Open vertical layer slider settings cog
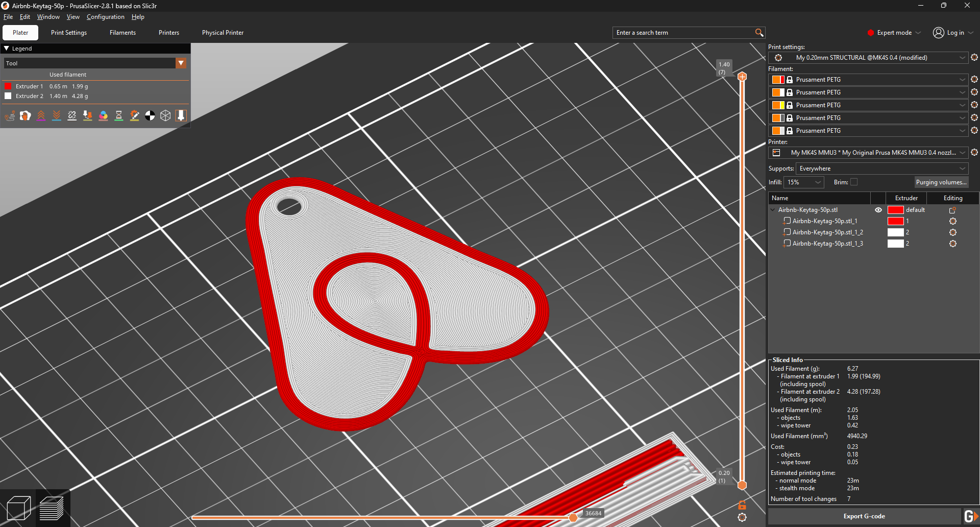 click(742, 517)
